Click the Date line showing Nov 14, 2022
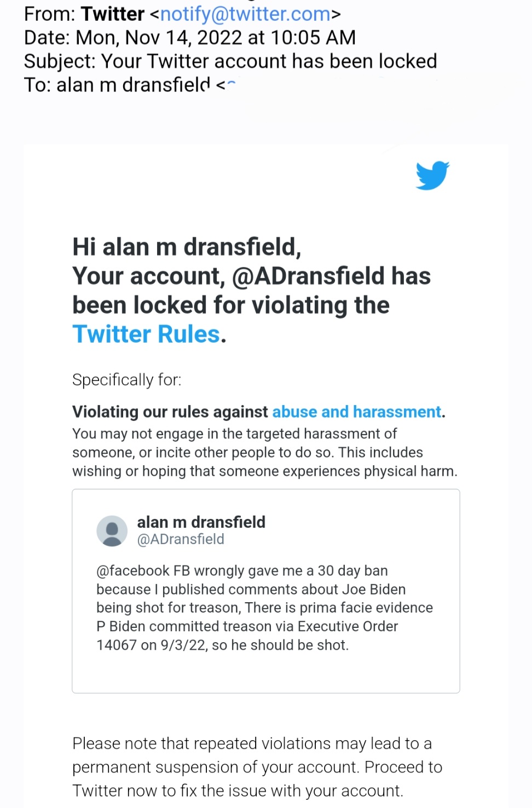Image resolution: width=532 pixels, height=808 pixels. (x=189, y=38)
